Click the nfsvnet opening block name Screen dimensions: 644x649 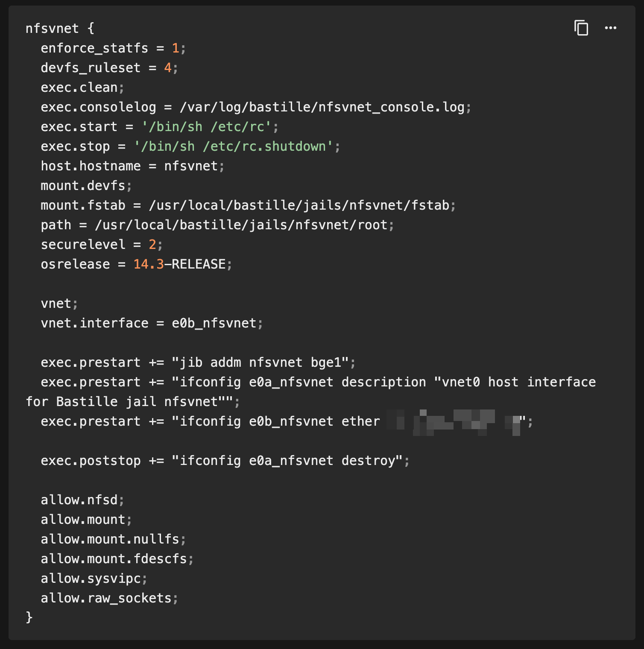click(52, 29)
